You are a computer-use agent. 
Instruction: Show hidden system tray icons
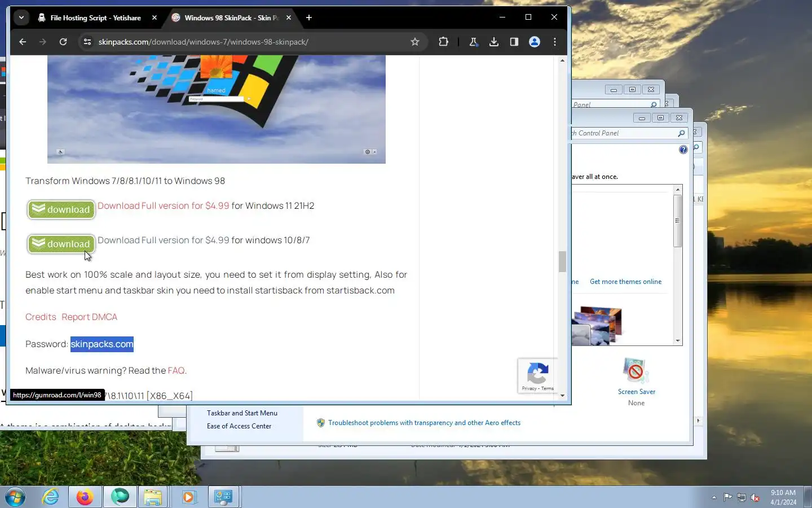[714, 497]
